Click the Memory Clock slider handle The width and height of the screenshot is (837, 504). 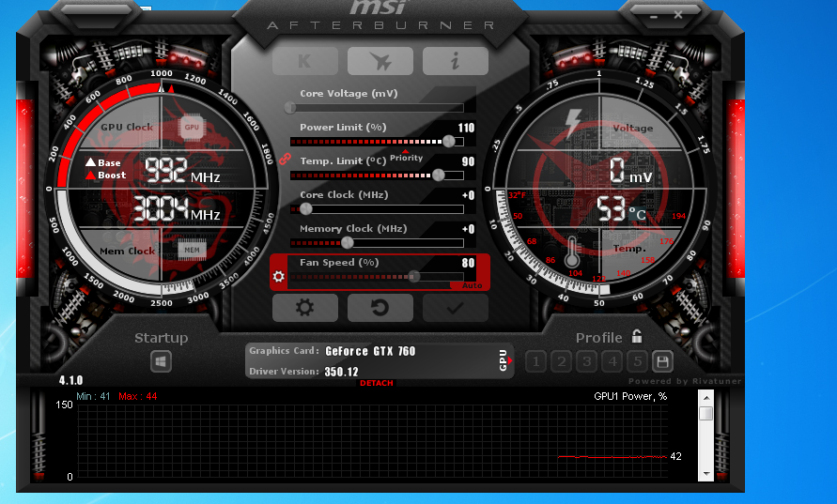348,243
